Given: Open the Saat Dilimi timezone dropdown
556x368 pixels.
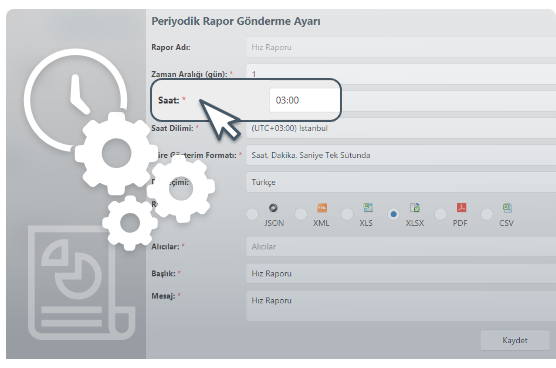Looking at the screenshot, I should 401,128.
